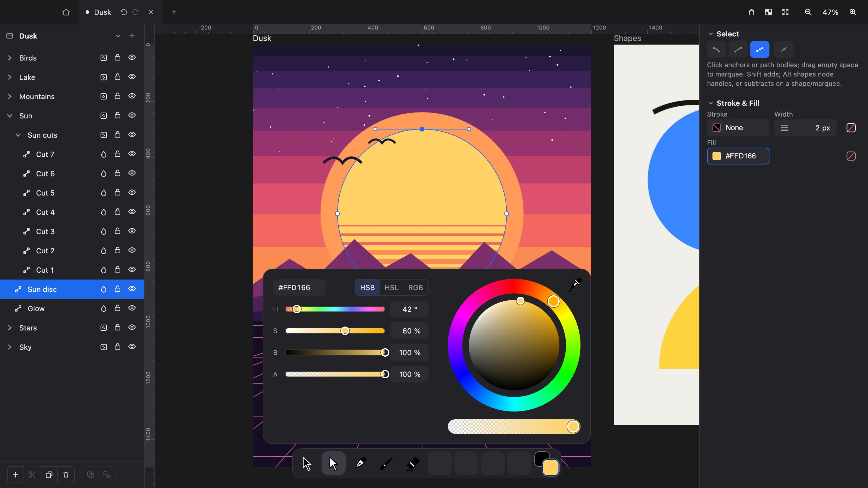Undo last action in Dusk tab
868x488 pixels.
124,12
